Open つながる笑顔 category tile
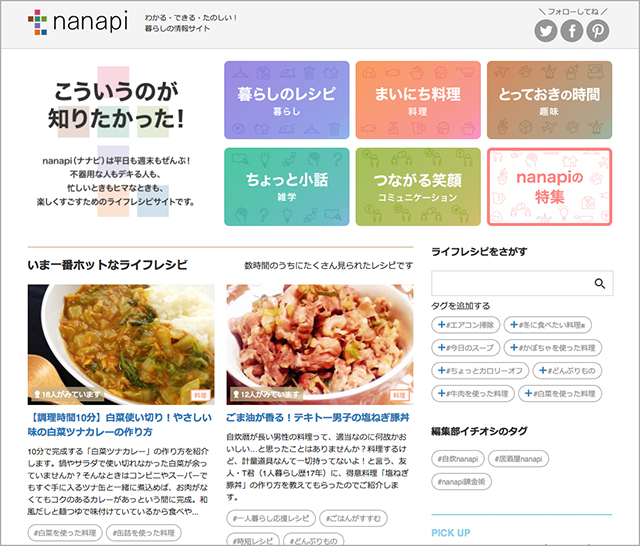The image size is (640, 546). (418, 186)
